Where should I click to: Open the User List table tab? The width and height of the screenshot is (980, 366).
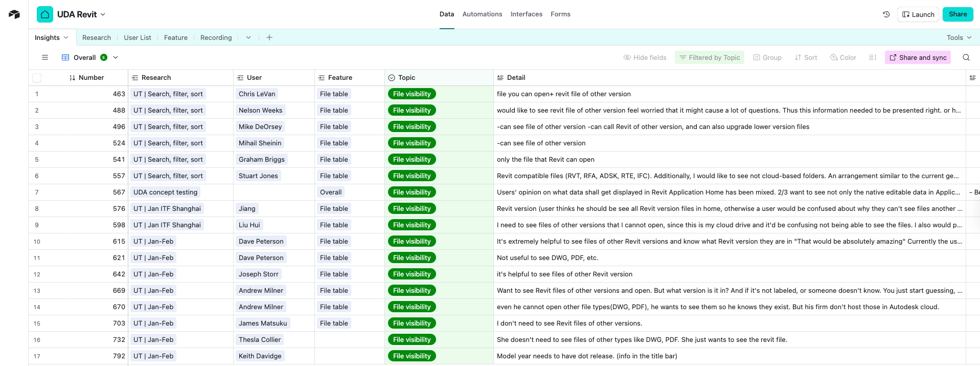[138, 37]
